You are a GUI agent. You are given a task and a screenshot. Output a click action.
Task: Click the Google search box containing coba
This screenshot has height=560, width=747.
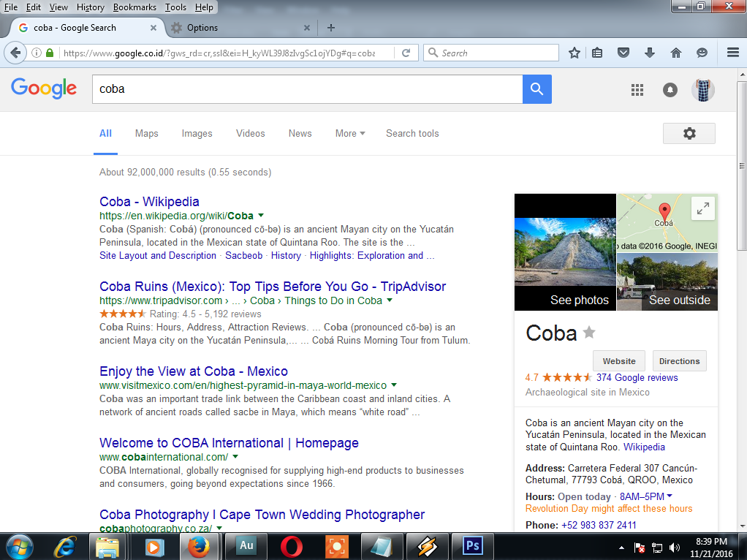coord(307,89)
